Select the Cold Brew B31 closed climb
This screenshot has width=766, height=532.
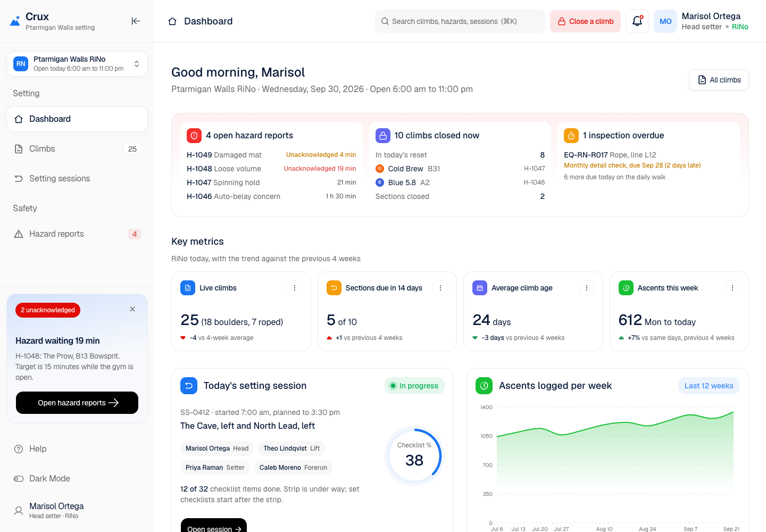click(x=460, y=169)
